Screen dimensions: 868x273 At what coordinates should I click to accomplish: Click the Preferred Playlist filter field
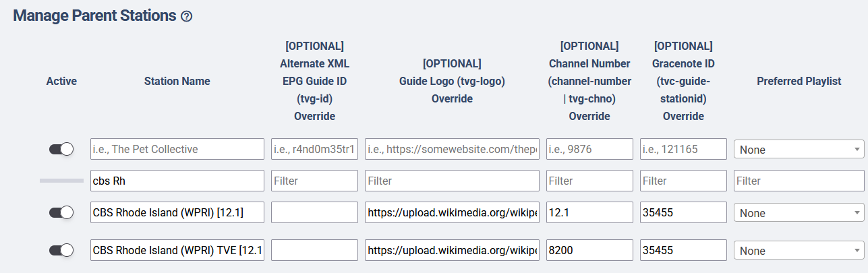click(x=799, y=181)
